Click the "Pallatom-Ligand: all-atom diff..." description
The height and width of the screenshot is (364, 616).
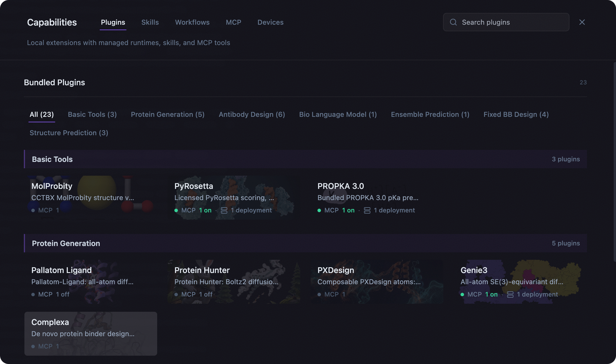[x=82, y=282]
